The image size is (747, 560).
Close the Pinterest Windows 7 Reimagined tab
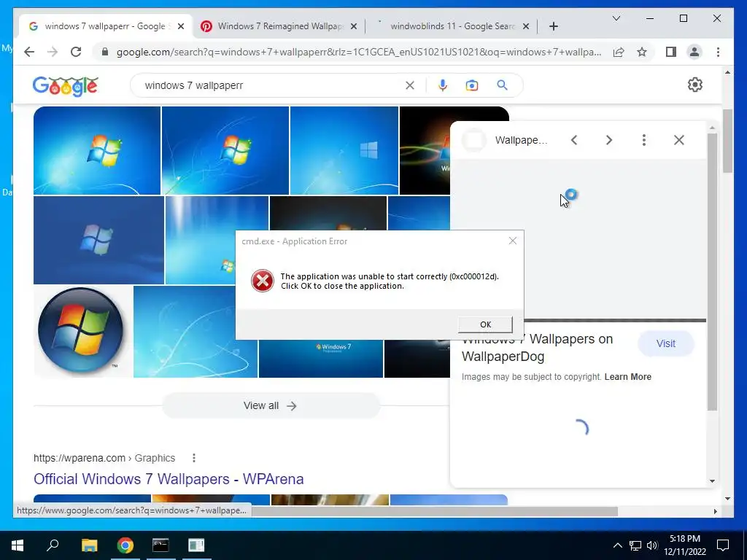click(x=354, y=27)
